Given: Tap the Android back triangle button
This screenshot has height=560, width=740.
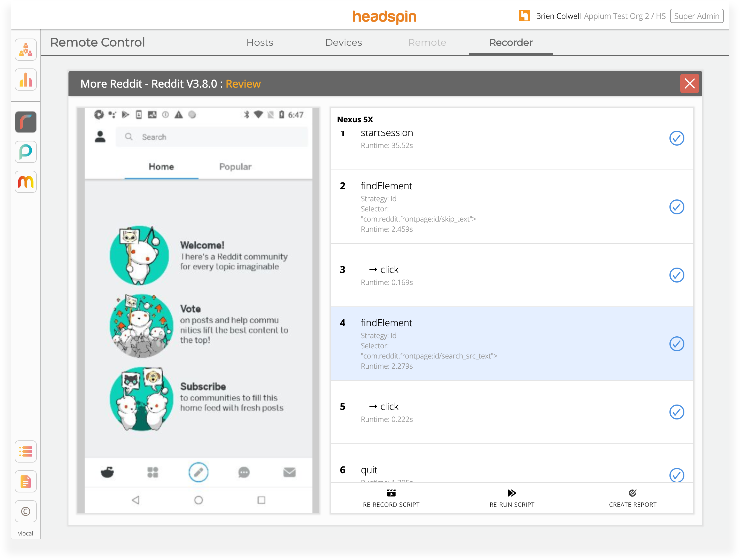Looking at the screenshot, I should tap(135, 500).
